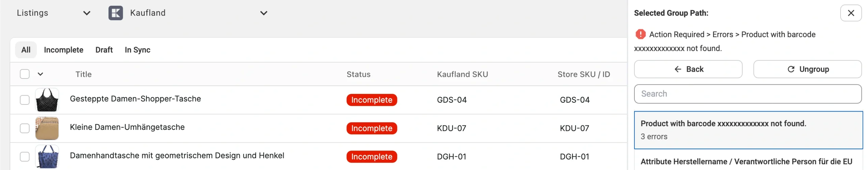Expand the Kaufland marketplace dropdown
The width and height of the screenshot is (868, 170).
[x=263, y=13]
